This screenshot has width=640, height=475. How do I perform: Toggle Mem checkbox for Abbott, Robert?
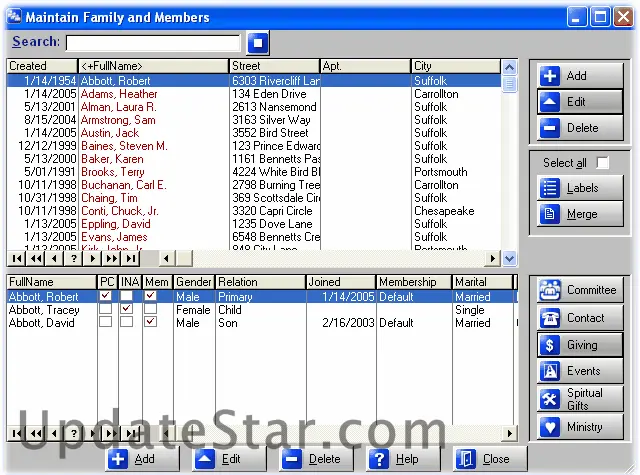pyautogui.click(x=151, y=295)
